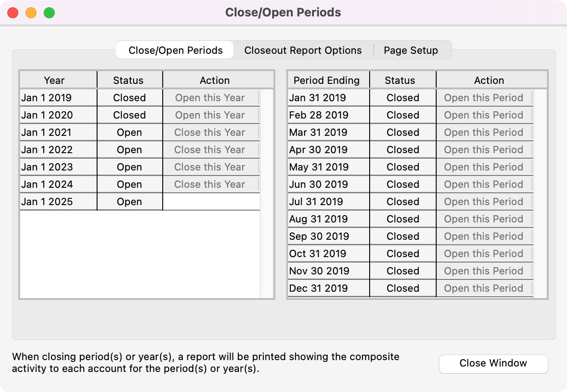Click Close this Year for 2024
The width and height of the screenshot is (567, 392).
210,185
